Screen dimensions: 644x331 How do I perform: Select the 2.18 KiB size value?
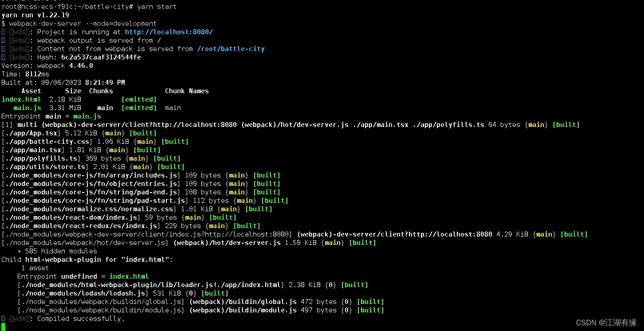click(x=65, y=99)
